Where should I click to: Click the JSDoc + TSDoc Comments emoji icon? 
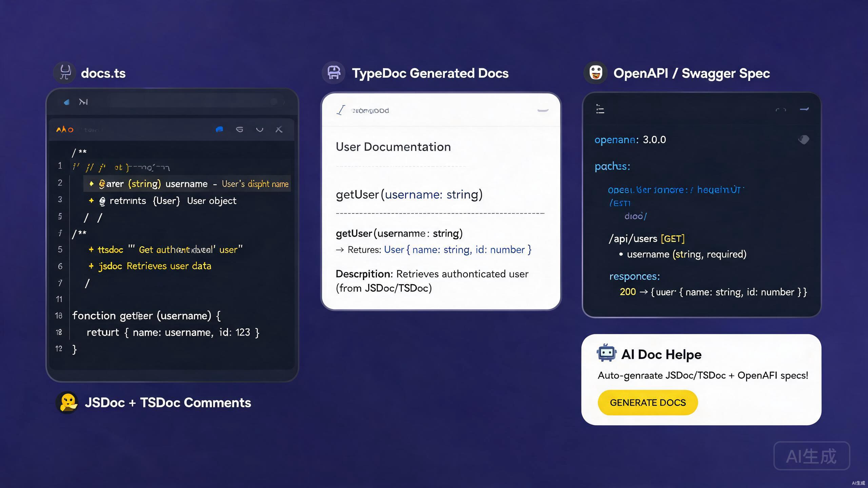tap(67, 402)
